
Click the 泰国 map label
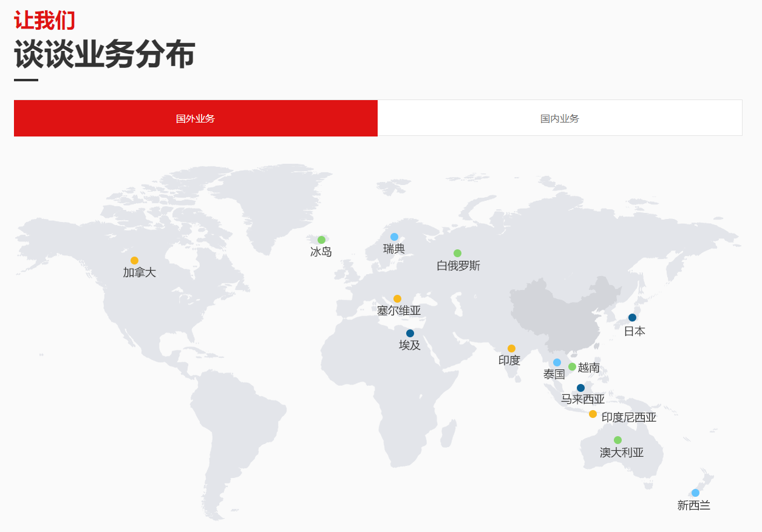554,374
